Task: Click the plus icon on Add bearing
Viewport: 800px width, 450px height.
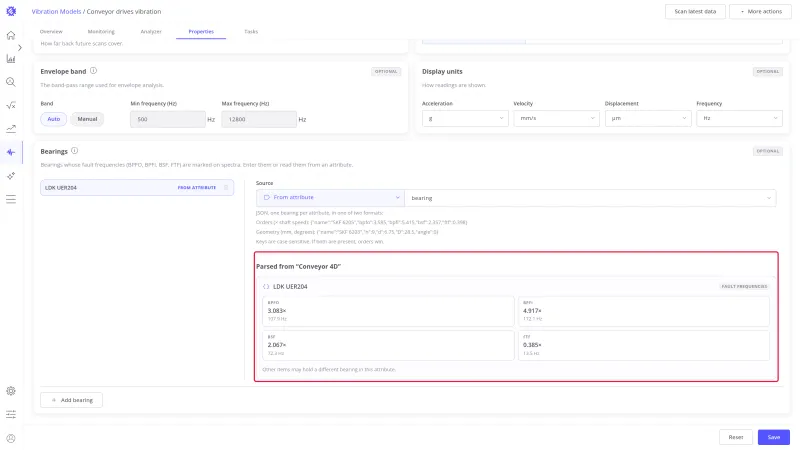Action: [x=54, y=400]
